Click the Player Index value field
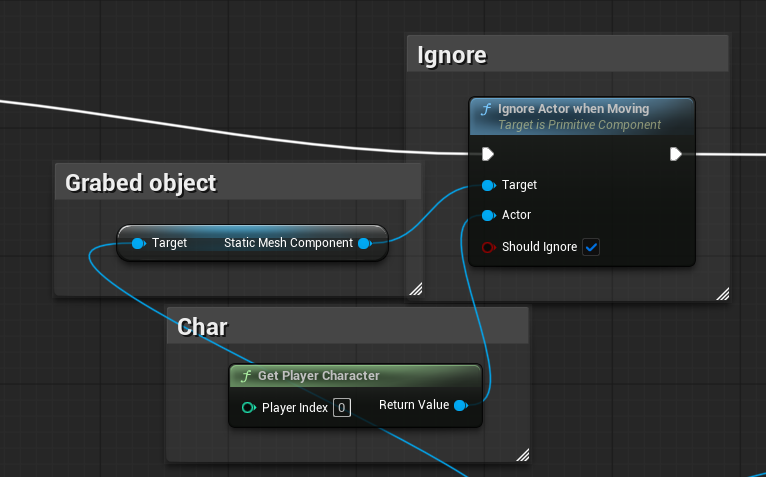 pyautogui.click(x=342, y=408)
